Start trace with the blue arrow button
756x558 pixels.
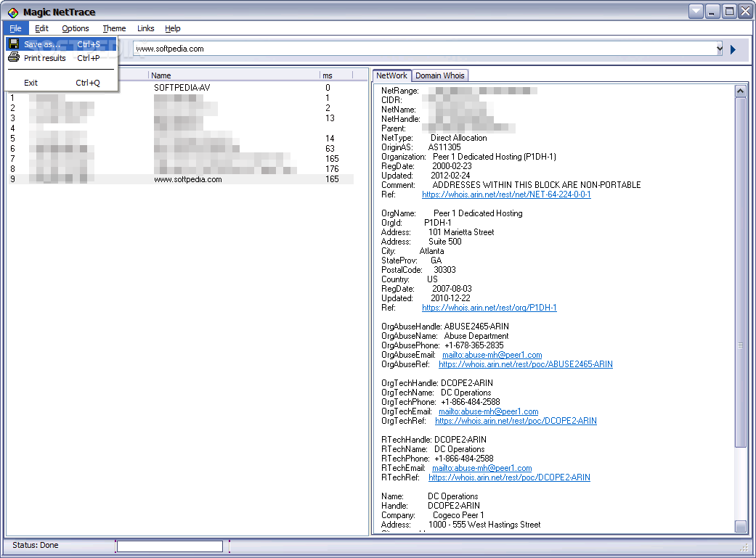(733, 49)
